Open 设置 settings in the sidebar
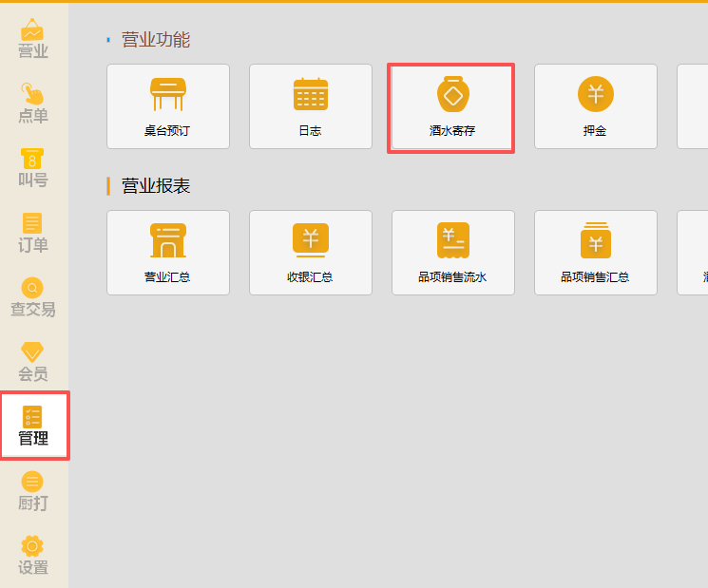The width and height of the screenshot is (708, 588). [33, 556]
